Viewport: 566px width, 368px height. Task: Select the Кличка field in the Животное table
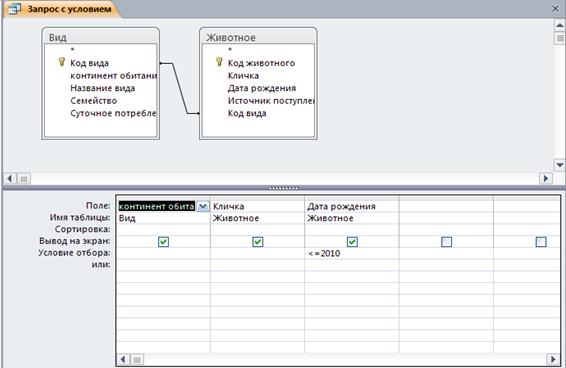(x=243, y=75)
